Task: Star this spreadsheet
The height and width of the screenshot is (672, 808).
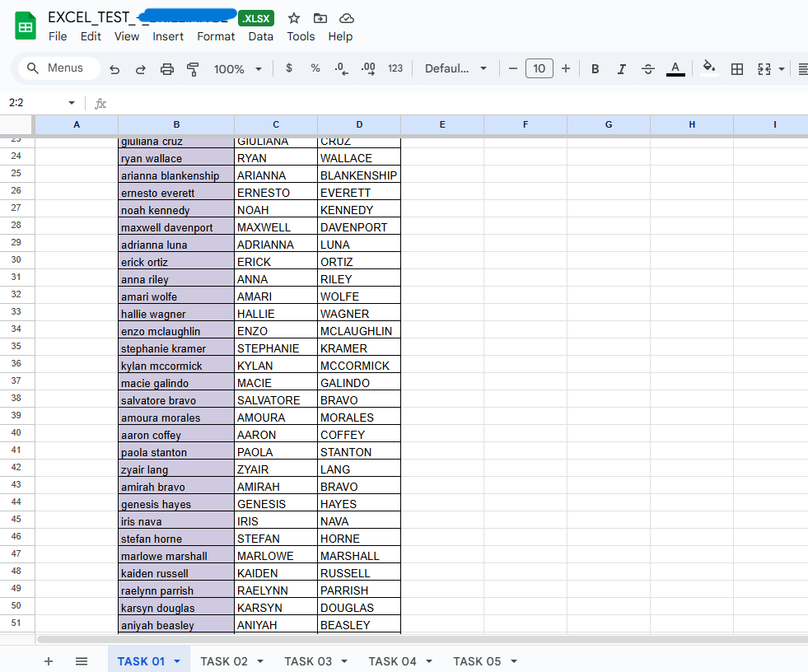Action: coord(294,19)
